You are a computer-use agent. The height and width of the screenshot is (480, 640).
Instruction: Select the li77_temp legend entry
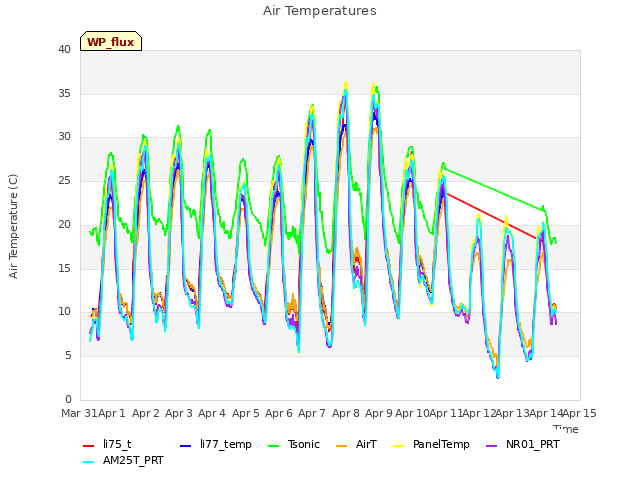(216, 444)
